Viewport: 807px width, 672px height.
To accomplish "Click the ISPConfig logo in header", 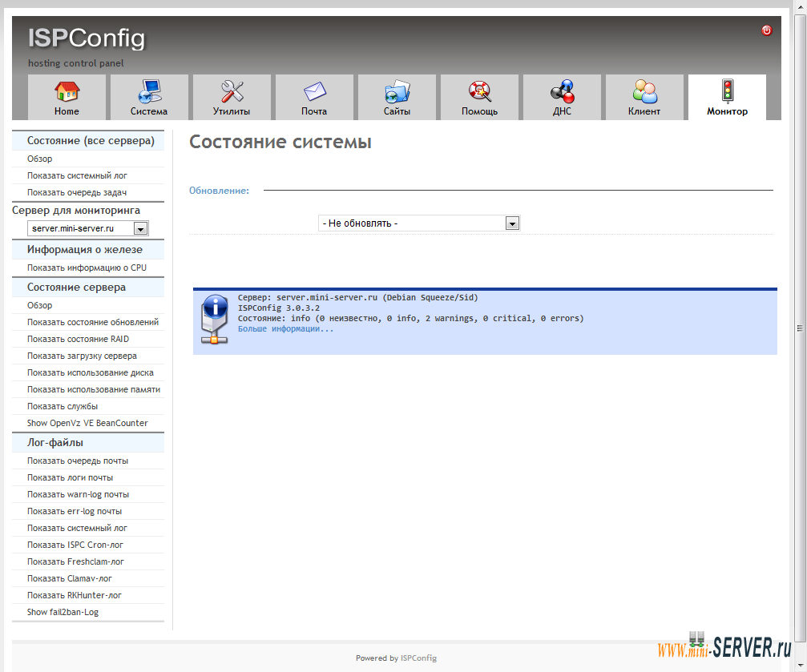I will 87,38.
